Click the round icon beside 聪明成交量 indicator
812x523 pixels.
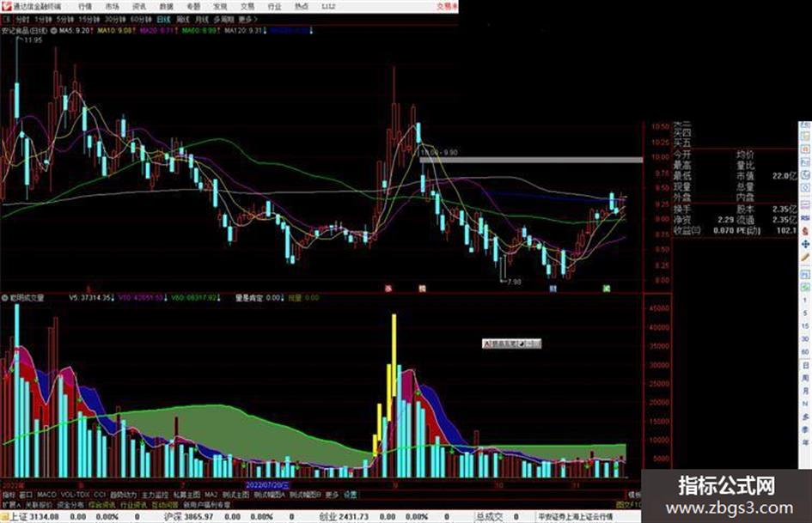click(4, 298)
